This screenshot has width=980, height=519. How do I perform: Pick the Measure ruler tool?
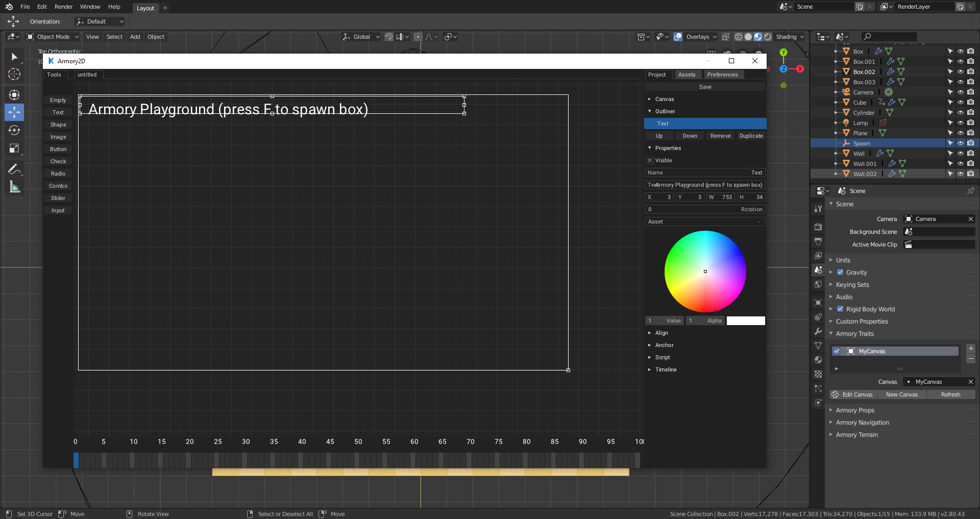tap(14, 187)
